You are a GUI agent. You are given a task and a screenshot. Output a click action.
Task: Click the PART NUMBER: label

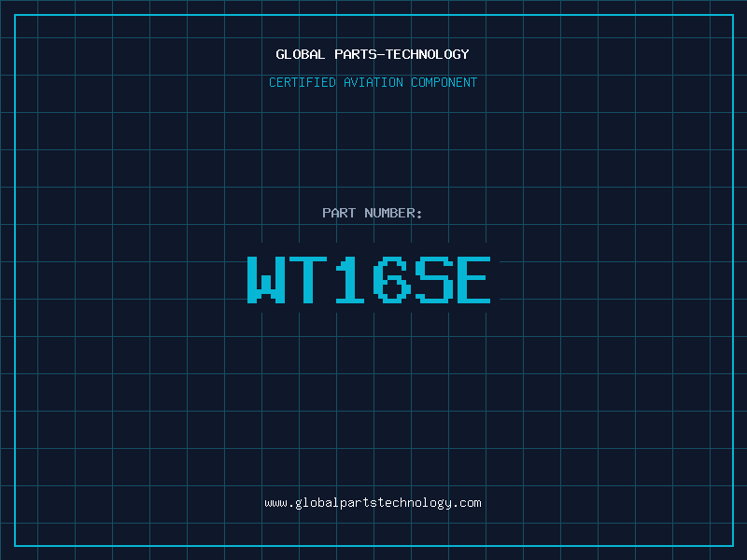372,213
